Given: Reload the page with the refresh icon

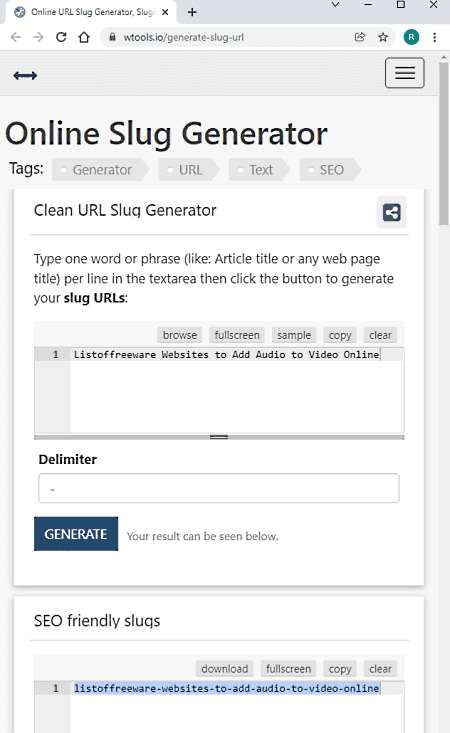Looking at the screenshot, I should [x=61, y=37].
